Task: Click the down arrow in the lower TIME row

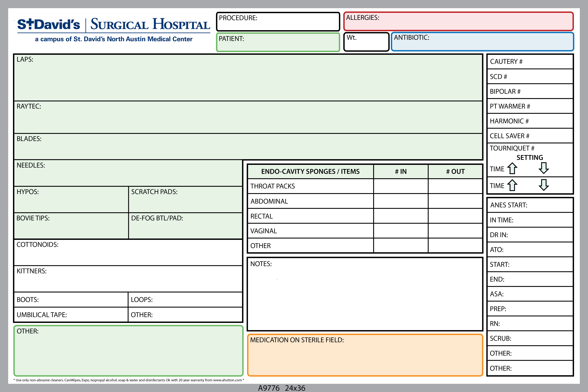Action: click(x=544, y=185)
